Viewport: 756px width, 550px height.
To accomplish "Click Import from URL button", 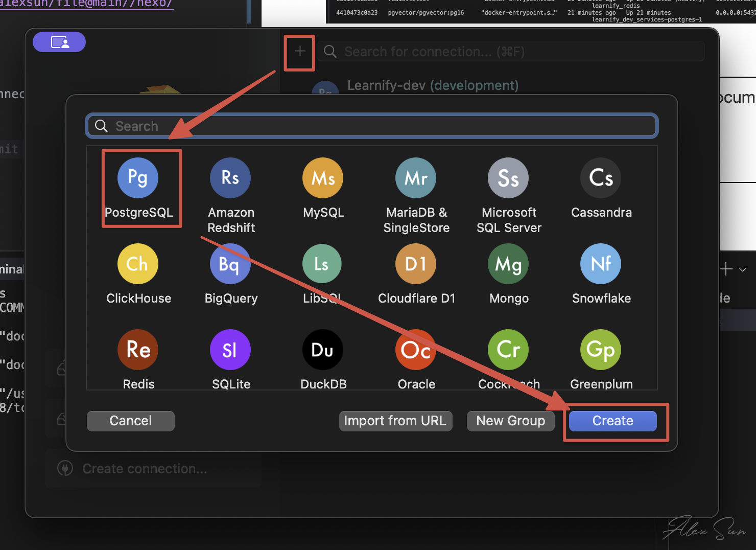I will [395, 421].
